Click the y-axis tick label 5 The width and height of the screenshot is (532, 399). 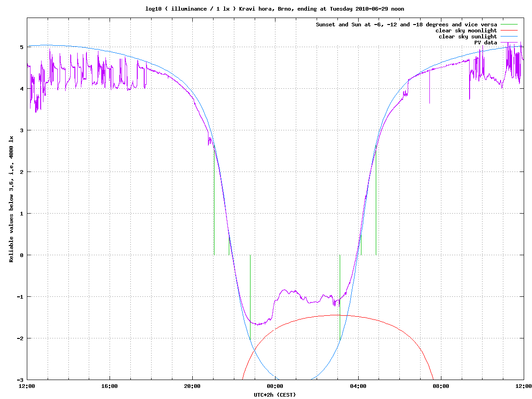(22, 47)
